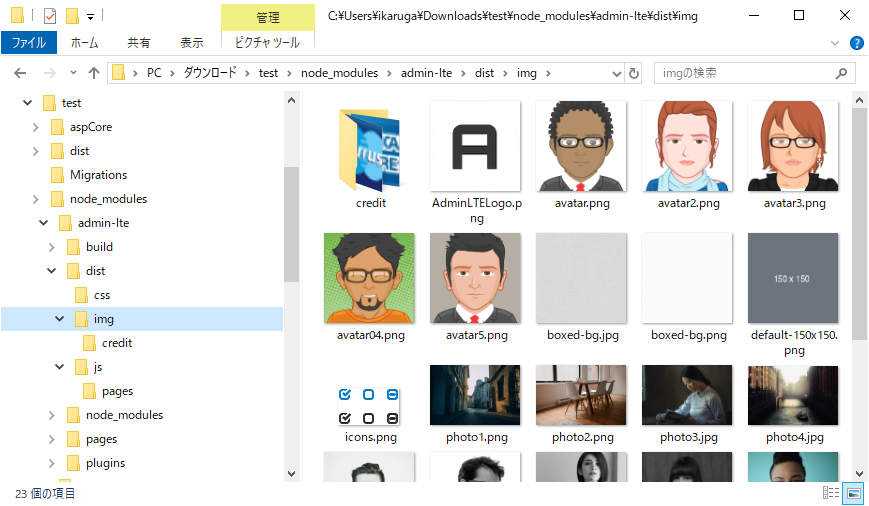Viewport: 869px width, 506px height.
Task: Expand the ribbon with the chevron
Action: coord(835,43)
